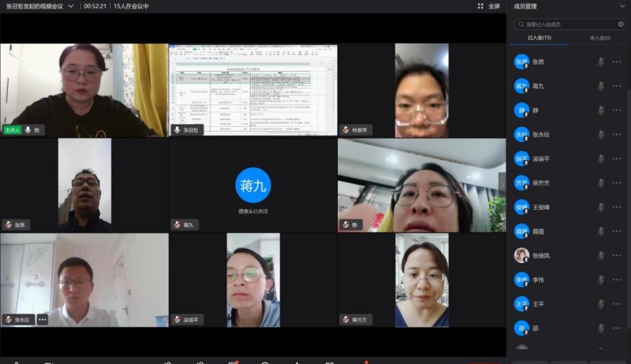Expand the meeting title dropdown arrow
This screenshot has height=364, width=631.
[x=71, y=6]
